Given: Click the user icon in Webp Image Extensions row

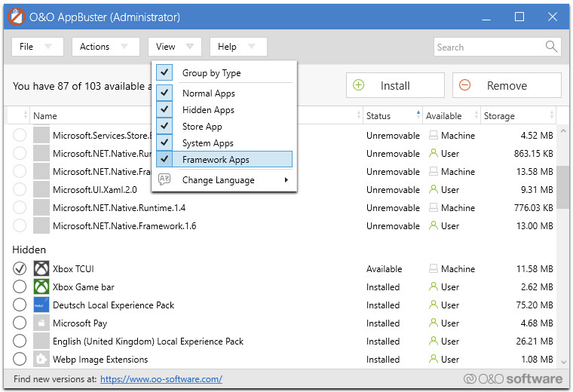Looking at the screenshot, I should [x=434, y=359].
